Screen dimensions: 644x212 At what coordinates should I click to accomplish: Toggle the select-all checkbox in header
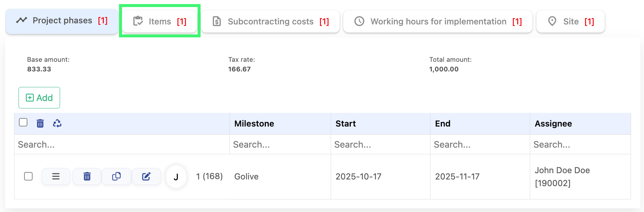[x=23, y=122]
